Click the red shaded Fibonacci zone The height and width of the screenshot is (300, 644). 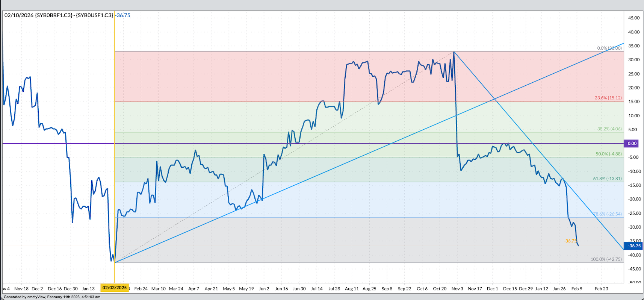click(x=263, y=75)
